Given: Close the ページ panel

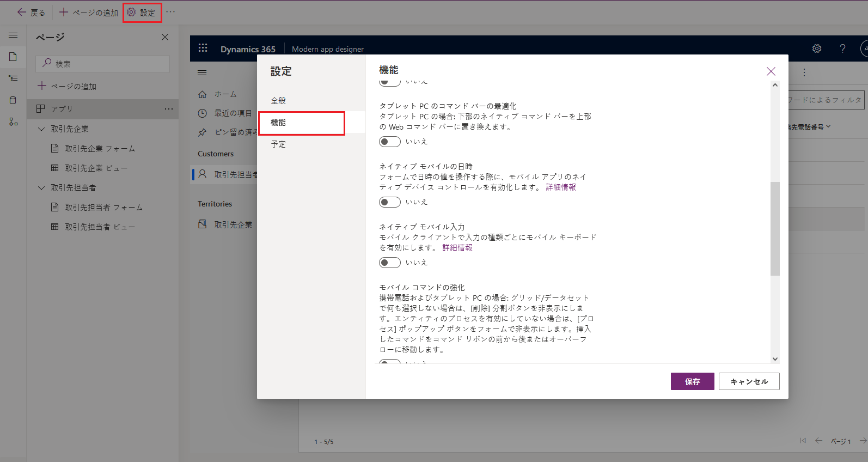Looking at the screenshot, I should click(x=165, y=37).
